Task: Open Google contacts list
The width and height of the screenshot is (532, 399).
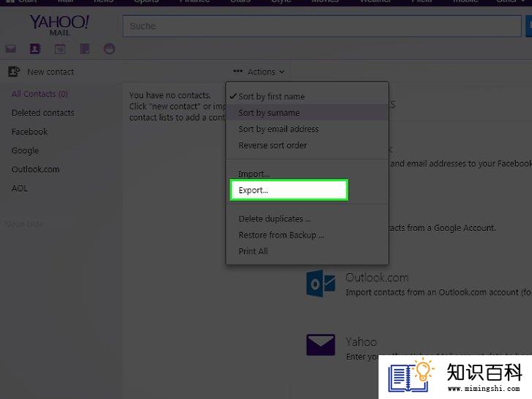Action: [25, 151]
